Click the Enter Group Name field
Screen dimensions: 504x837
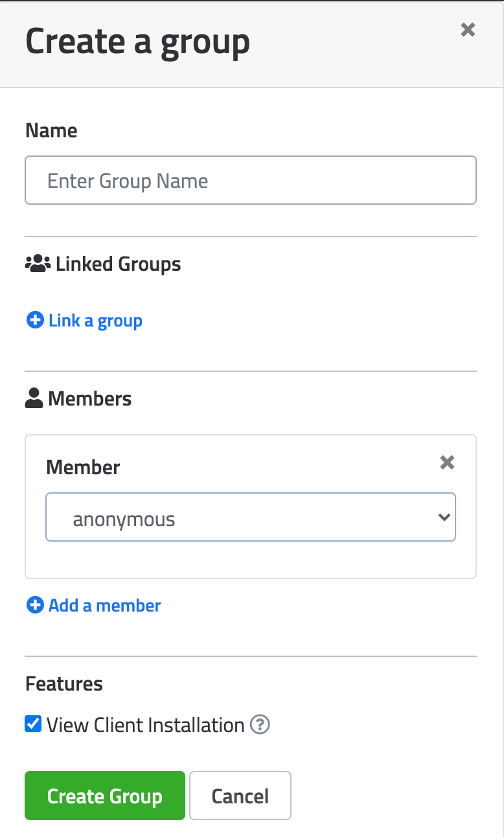point(250,181)
